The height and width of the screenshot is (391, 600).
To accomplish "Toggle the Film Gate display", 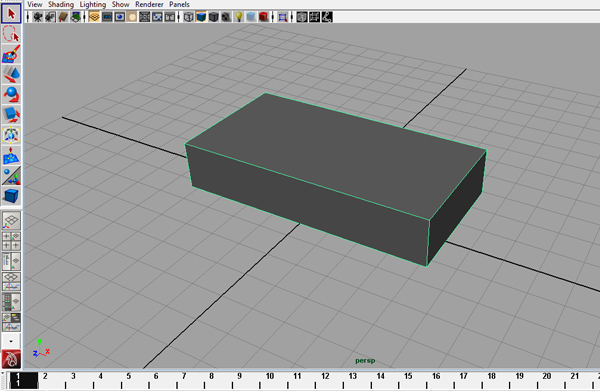I will point(107,17).
